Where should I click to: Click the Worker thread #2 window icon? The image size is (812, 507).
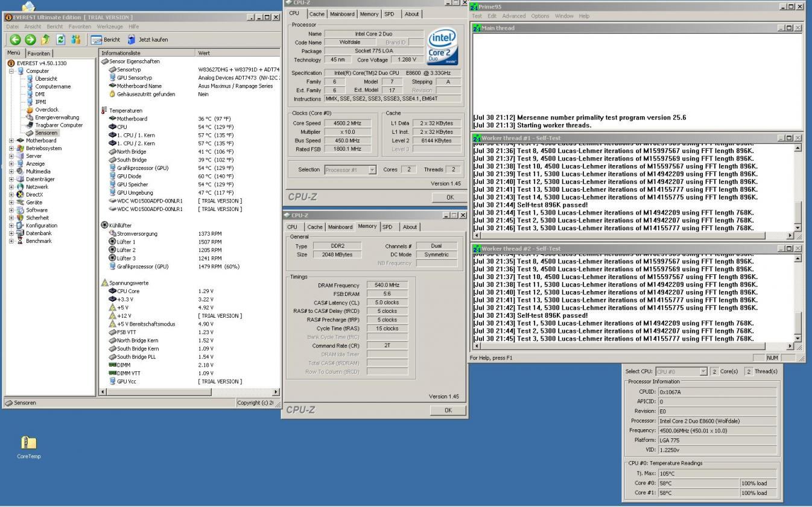(x=477, y=248)
